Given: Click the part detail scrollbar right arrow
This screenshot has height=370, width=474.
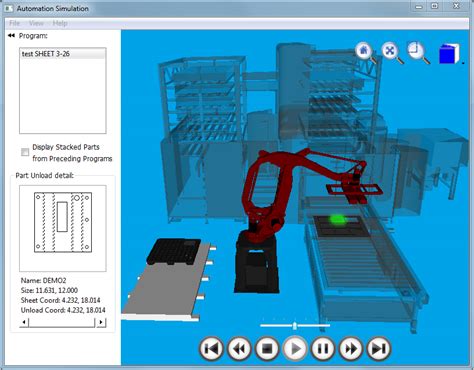Looking at the screenshot, I should coord(101,322).
